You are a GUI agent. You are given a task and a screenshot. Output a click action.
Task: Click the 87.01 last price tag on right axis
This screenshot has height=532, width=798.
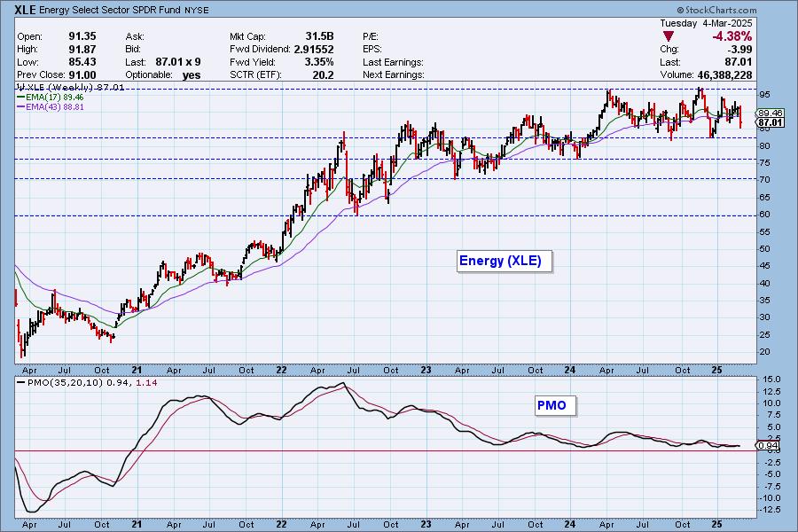pos(770,122)
